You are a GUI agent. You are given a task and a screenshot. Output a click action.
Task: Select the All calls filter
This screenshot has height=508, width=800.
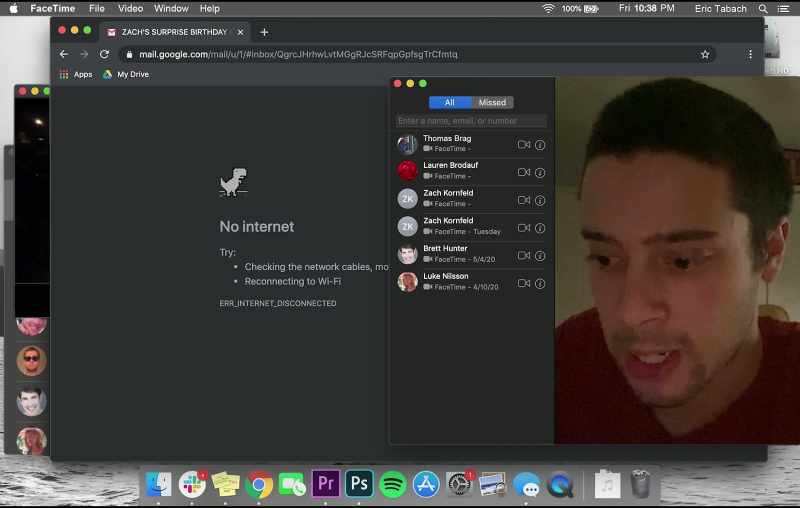[x=449, y=103]
